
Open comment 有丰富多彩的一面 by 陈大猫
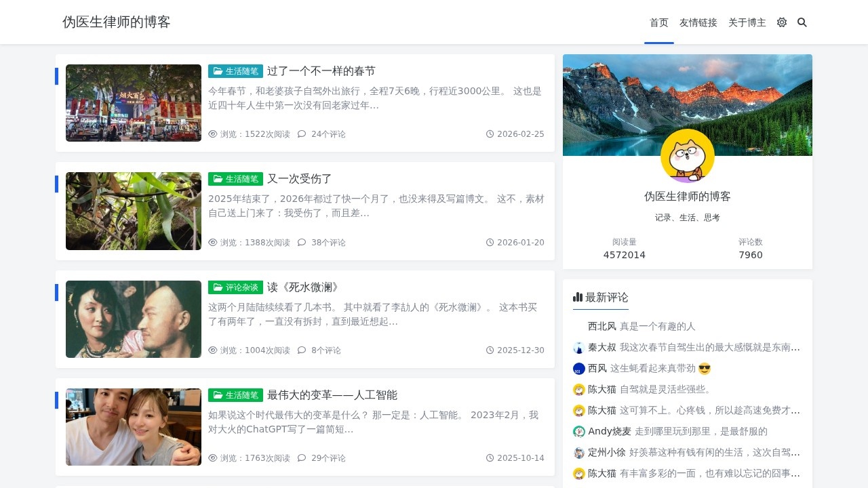710,473
